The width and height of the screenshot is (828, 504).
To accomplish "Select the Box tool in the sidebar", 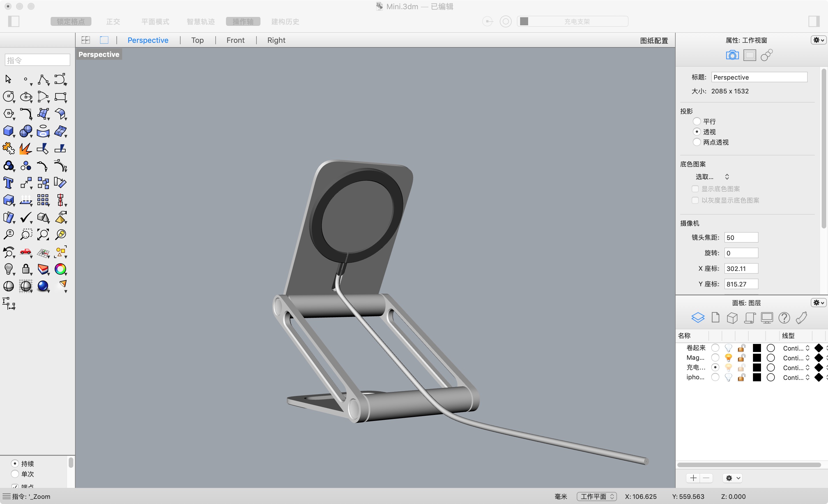I will tap(8, 131).
